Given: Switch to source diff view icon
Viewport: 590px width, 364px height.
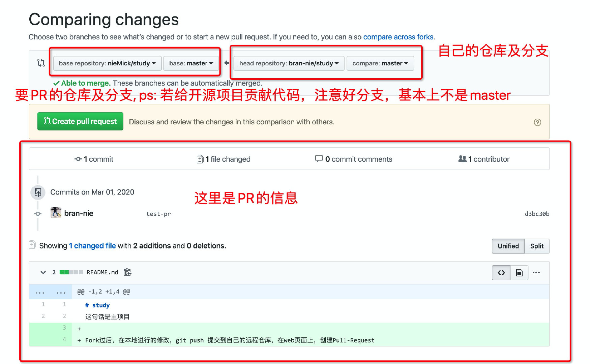Looking at the screenshot, I should pos(501,273).
